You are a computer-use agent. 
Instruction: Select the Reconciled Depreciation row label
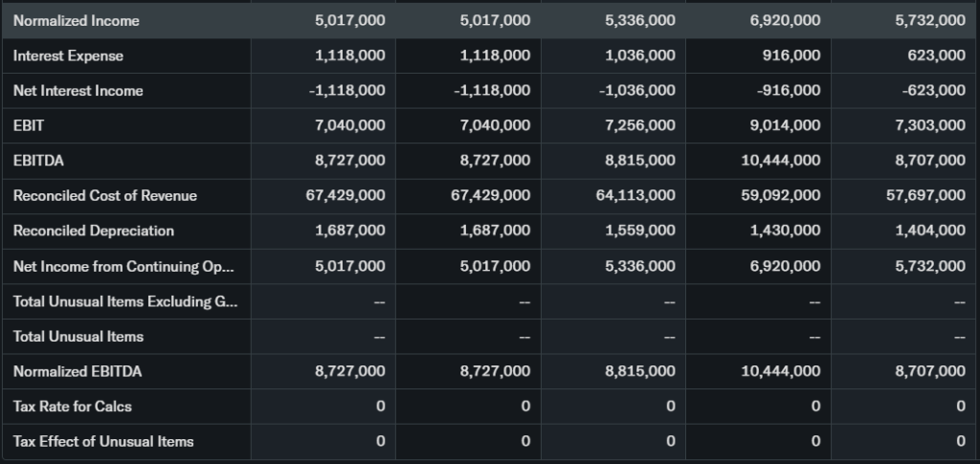click(93, 231)
